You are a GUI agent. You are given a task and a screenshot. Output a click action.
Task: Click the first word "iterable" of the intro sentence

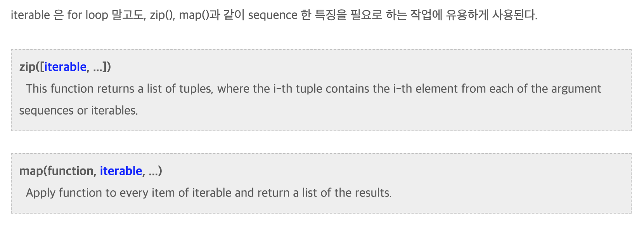pos(30,15)
